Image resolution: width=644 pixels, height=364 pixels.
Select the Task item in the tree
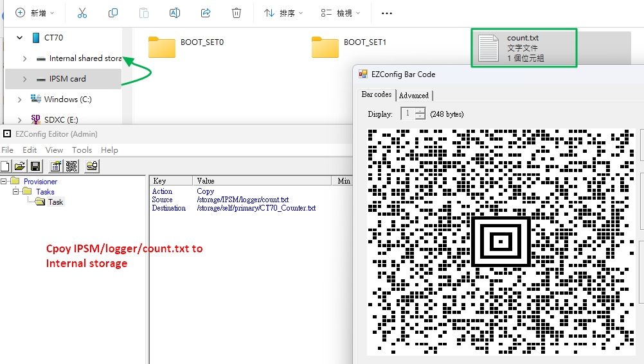[55, 202]
